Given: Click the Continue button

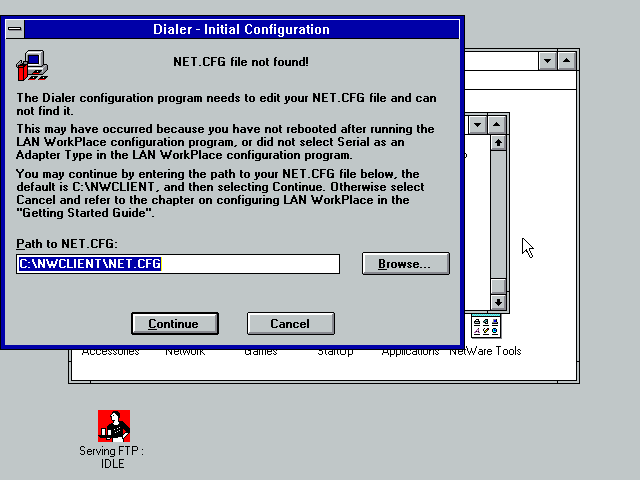Looking at the screenshot, I should 175,324.
